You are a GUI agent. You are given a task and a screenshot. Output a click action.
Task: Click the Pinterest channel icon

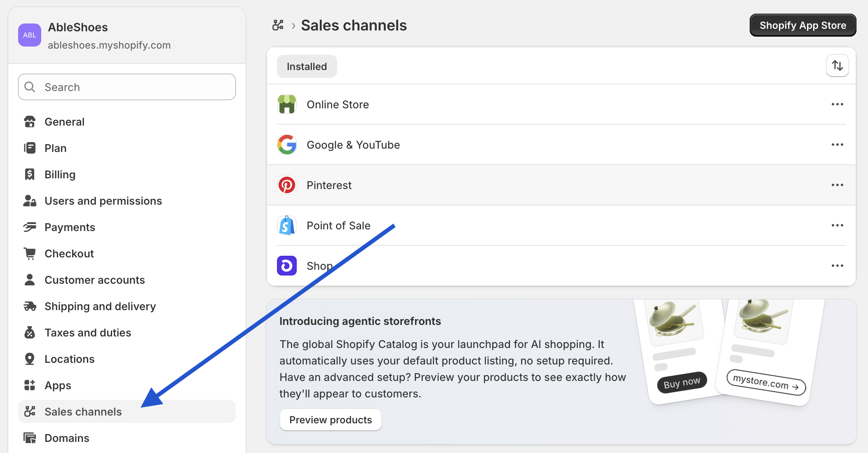pos(287,185)
